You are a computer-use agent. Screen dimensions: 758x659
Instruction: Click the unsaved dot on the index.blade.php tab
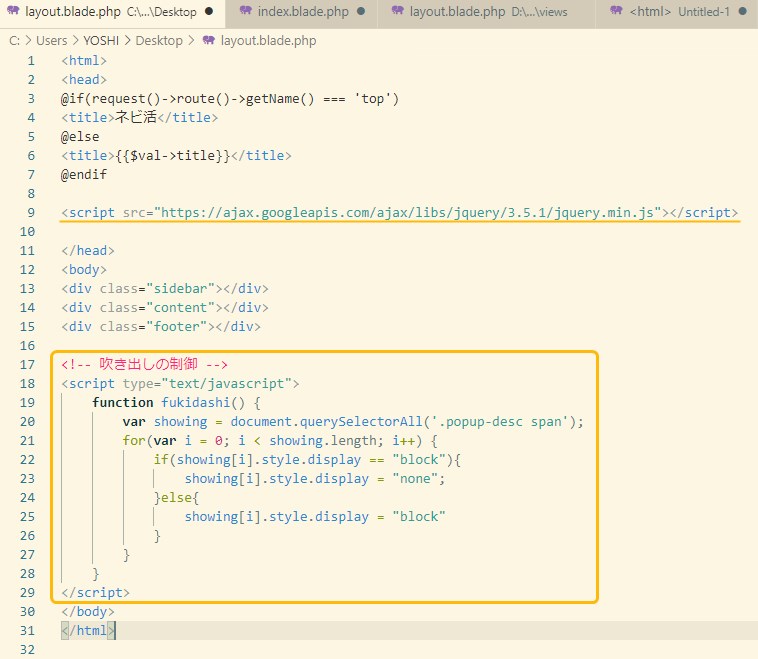click(x=360, y=12)
